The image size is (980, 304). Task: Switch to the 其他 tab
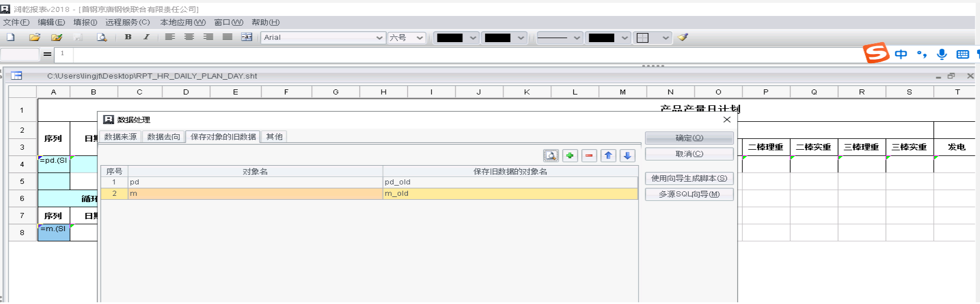274,137
